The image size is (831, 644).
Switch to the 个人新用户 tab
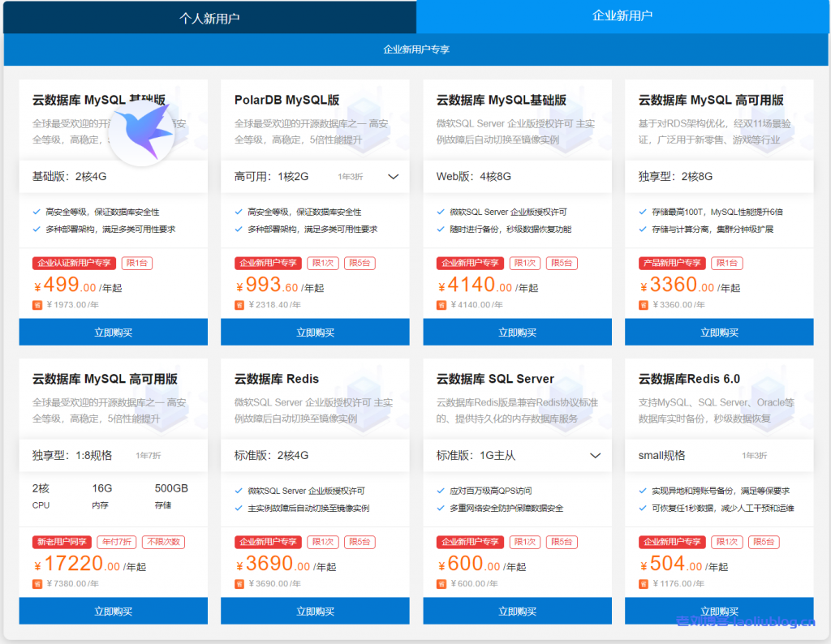(x=209, y=18)
